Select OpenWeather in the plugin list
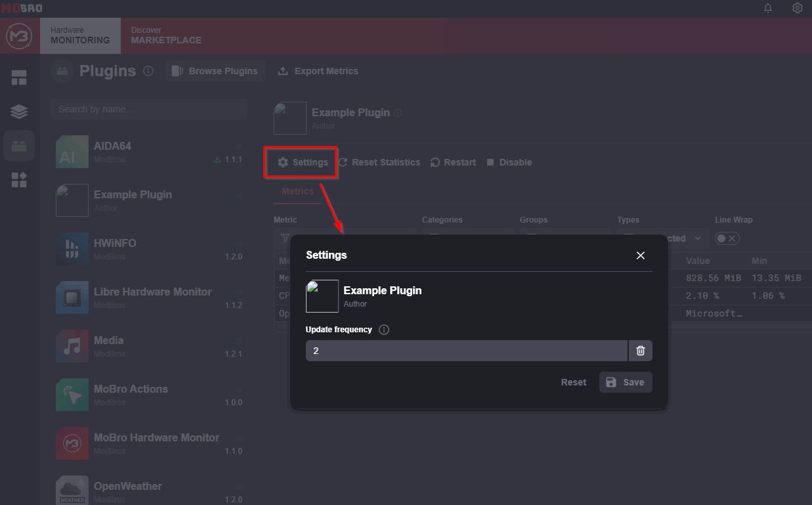The height and width of the screenshot is (505, 812). tap(149, 489)
